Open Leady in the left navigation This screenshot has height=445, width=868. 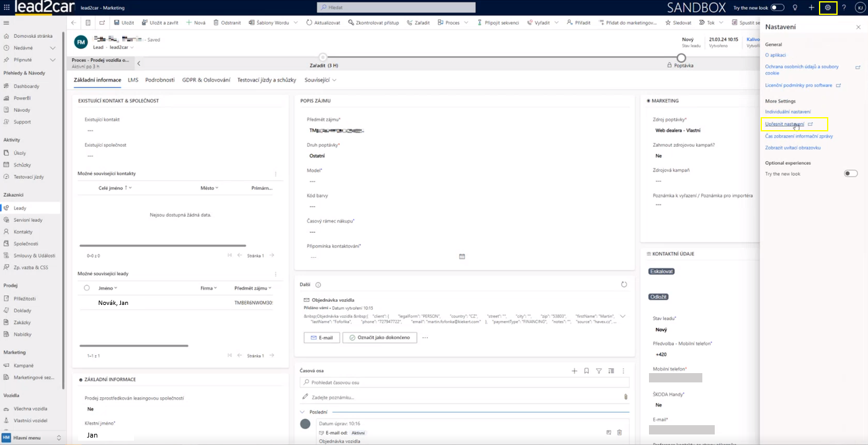[20, 208]
